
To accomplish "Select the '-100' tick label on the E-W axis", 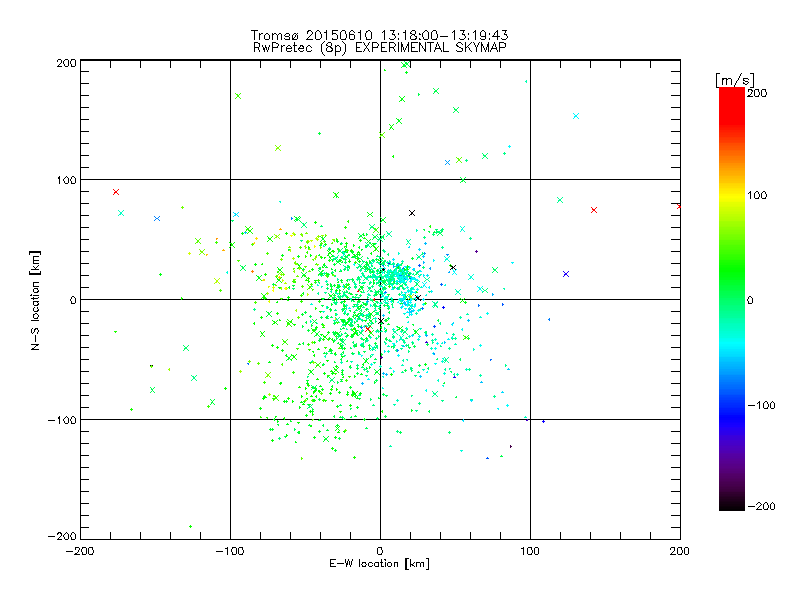I will 230,551.
